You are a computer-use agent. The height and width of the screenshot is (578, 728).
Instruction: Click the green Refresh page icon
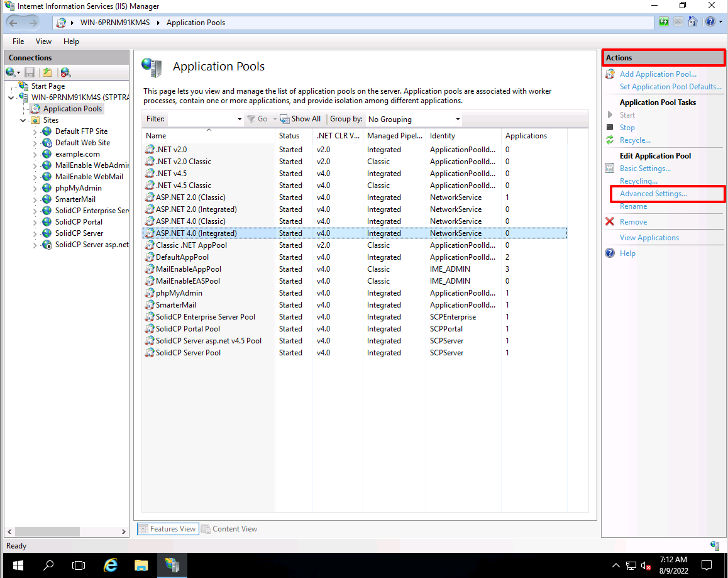(664, 22)
